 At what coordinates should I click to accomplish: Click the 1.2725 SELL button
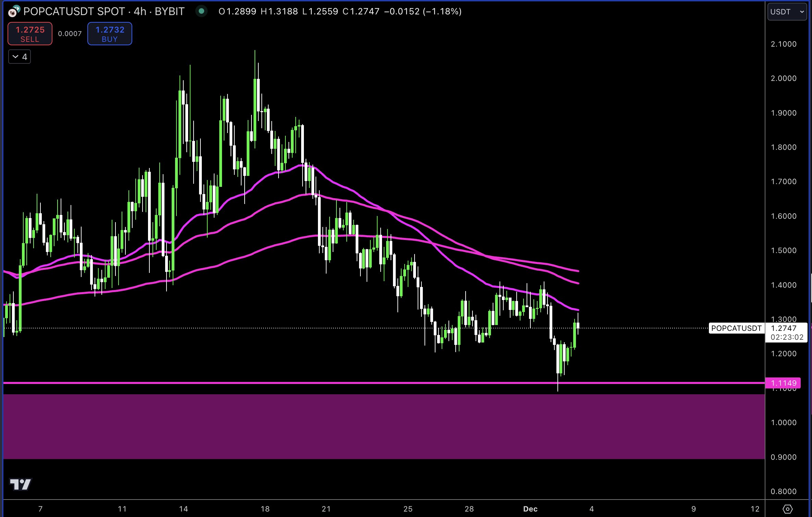coord(30,34)
